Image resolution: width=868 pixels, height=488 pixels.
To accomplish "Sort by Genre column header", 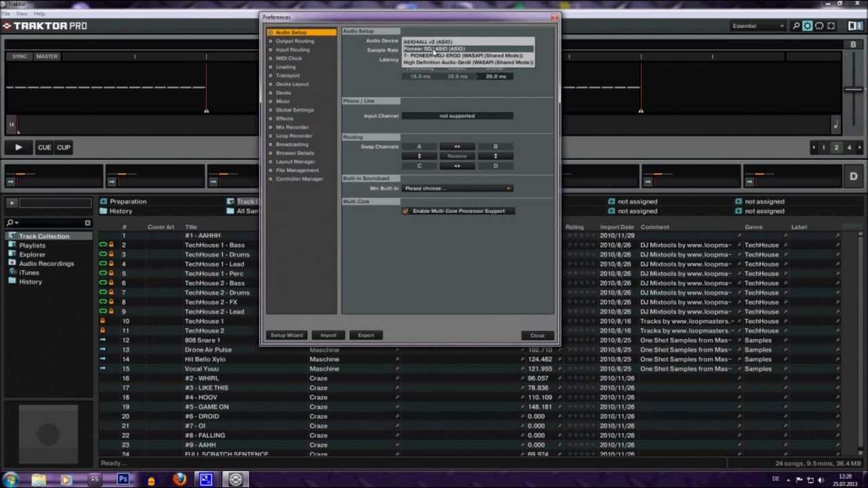I will (753, 227).
